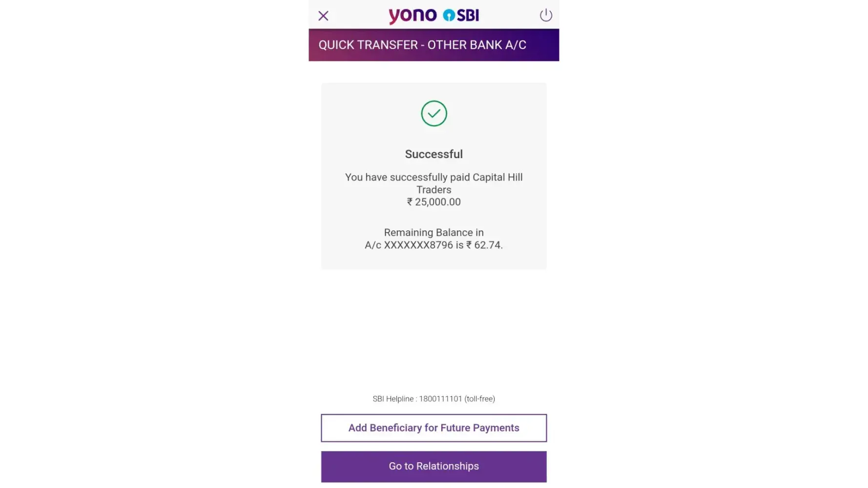Click the toll-free label beside helpline
The height and width of the screenshot is (488, 868).
479,399
